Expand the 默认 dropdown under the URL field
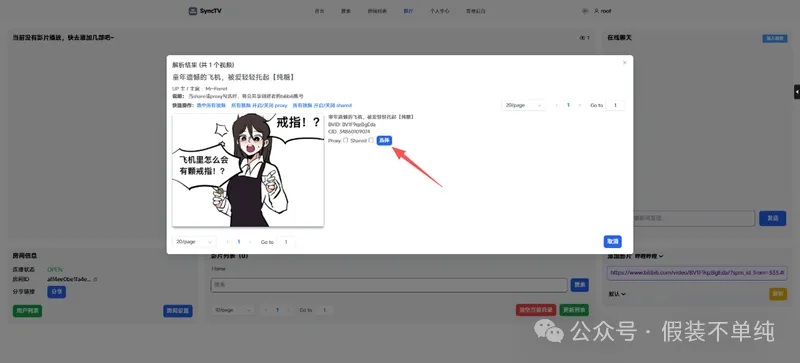Image resolution: width=800 pixels, height=363 pixels. point(617,294)
